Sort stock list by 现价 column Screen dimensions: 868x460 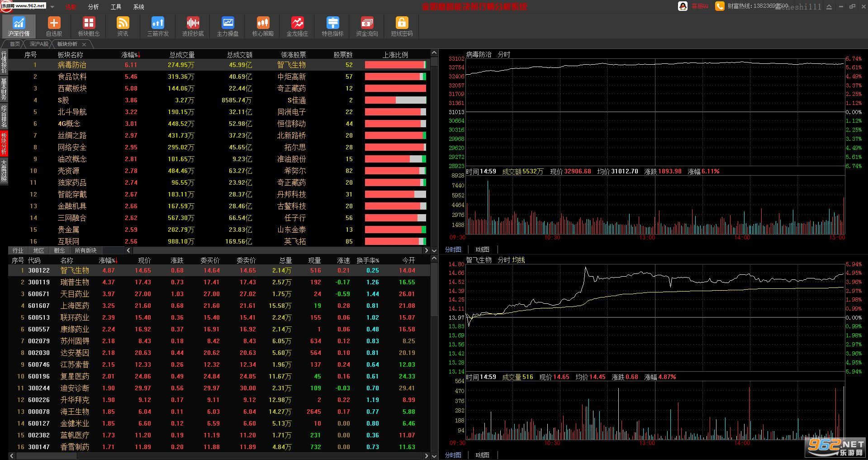[x=144, y=260]
